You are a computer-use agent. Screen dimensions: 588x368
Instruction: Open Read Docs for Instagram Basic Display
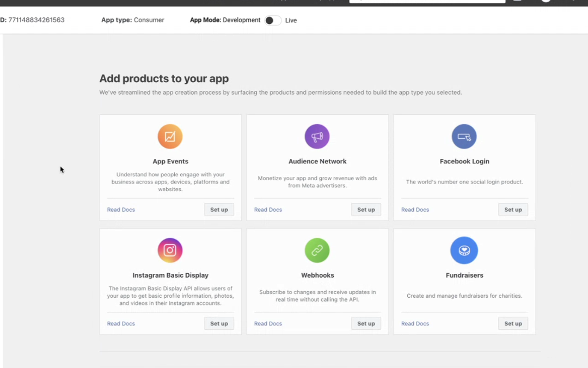121,323
